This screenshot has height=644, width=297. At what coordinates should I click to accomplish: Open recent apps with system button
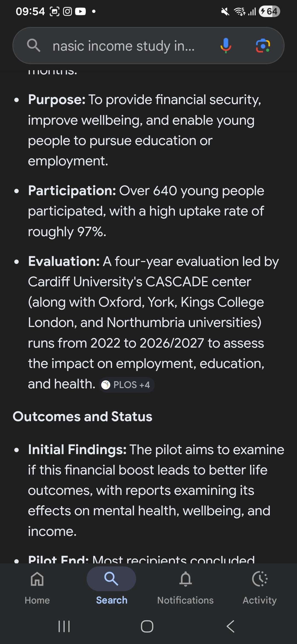[64, 626]
